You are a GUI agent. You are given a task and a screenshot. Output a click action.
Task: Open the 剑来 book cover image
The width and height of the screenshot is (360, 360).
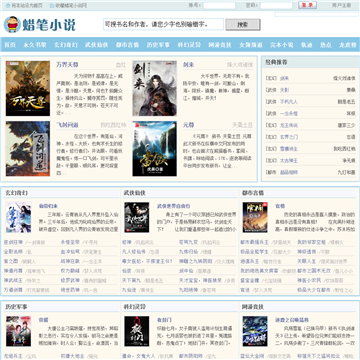click(x=155, y=88)
